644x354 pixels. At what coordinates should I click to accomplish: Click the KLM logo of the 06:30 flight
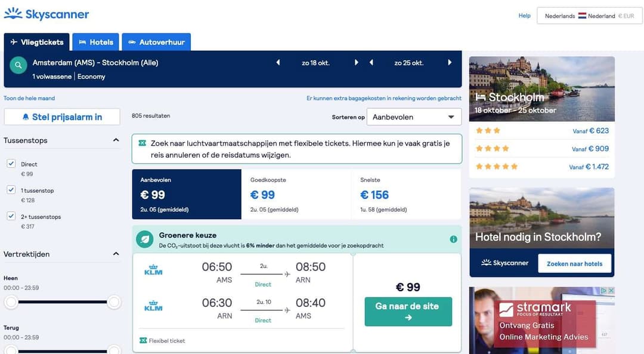[153, 306]
